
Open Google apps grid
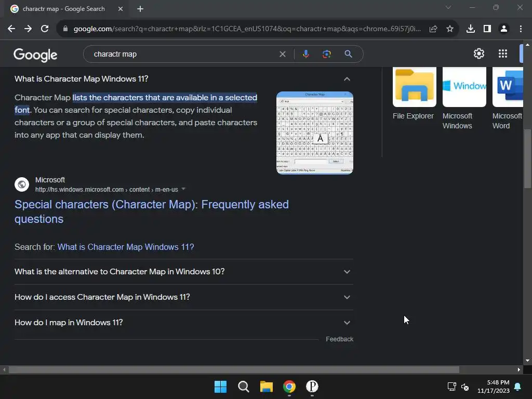pyautogui.click(x=502, y=54)
